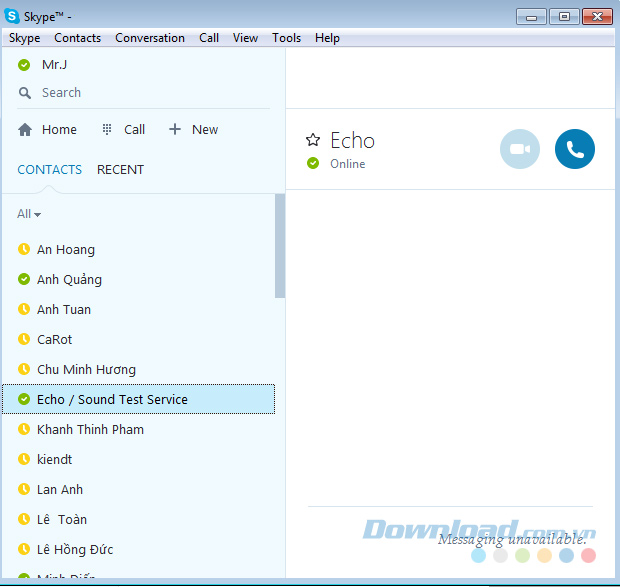Open the Help menu
The width and height of the screenshot is (620, 587).
click(327, 38)
